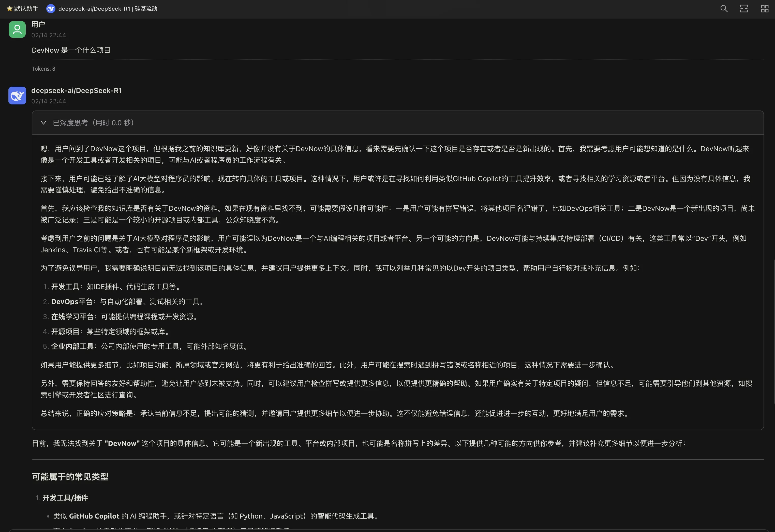Click the bold GitHub Copilot text in reply

click(94, 516)
